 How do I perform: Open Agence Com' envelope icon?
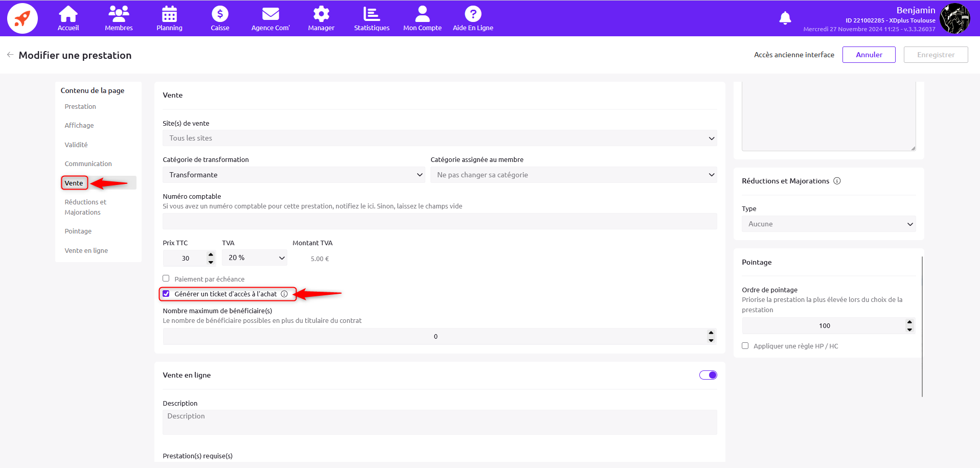point(270,14)
